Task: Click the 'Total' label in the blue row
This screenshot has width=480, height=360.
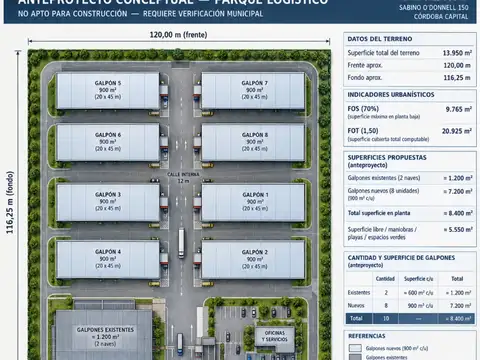Action: tap(356, 318)
